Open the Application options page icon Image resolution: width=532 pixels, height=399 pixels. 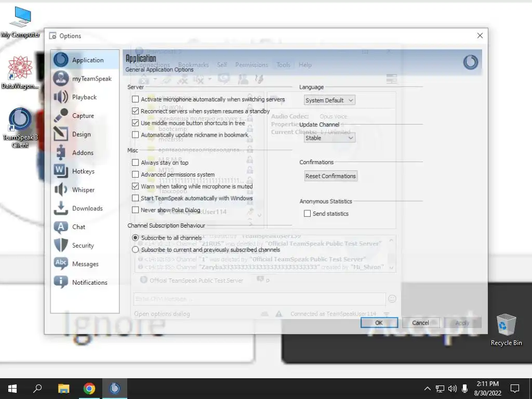click(61, 60)
